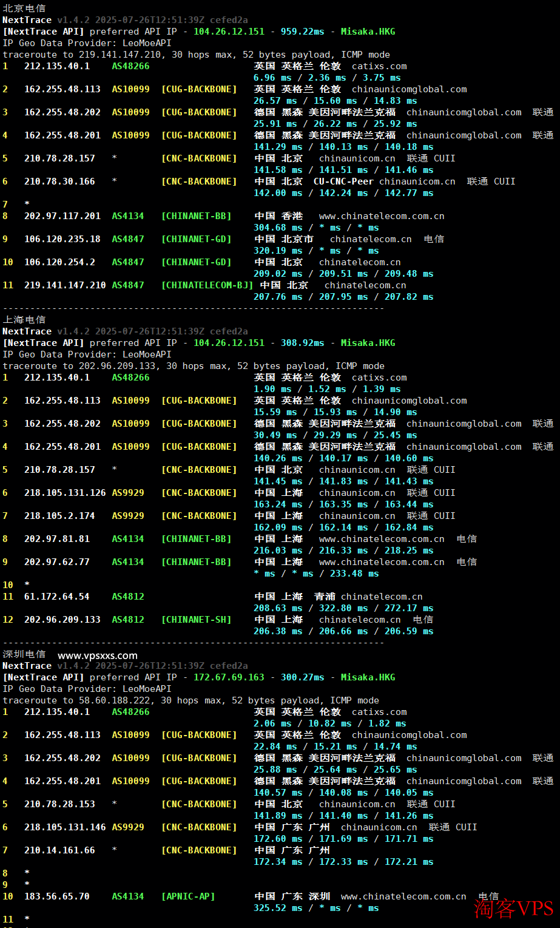Click the API IP address 172.67.69.163
This screenshot has height=928, width=560.
click(x=229, y=677)
